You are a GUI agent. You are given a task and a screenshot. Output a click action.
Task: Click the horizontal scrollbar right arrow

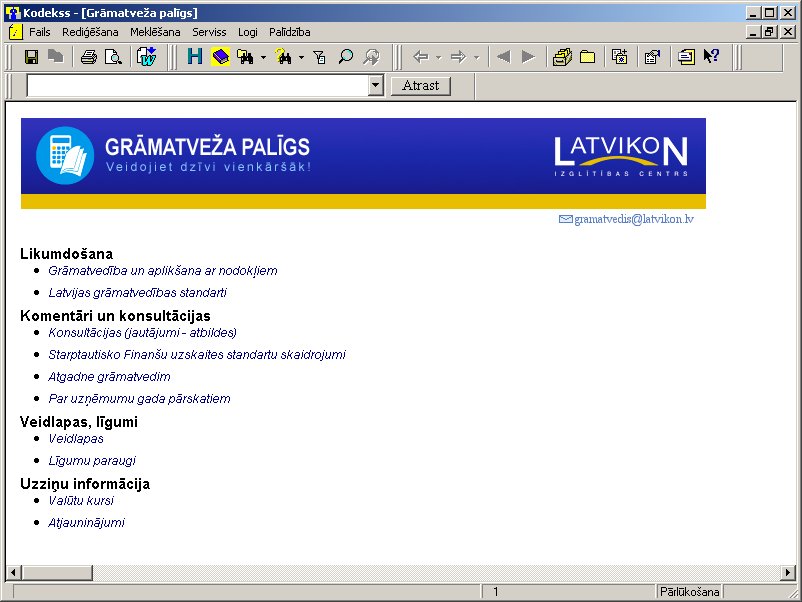click(x=788, y=572)
